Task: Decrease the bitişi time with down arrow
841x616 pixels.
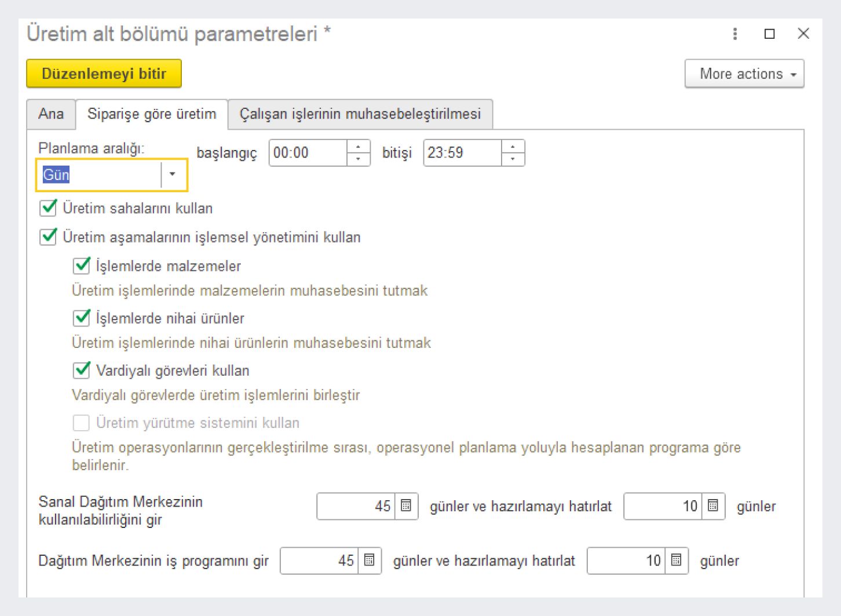Action: tap(513, 159)
